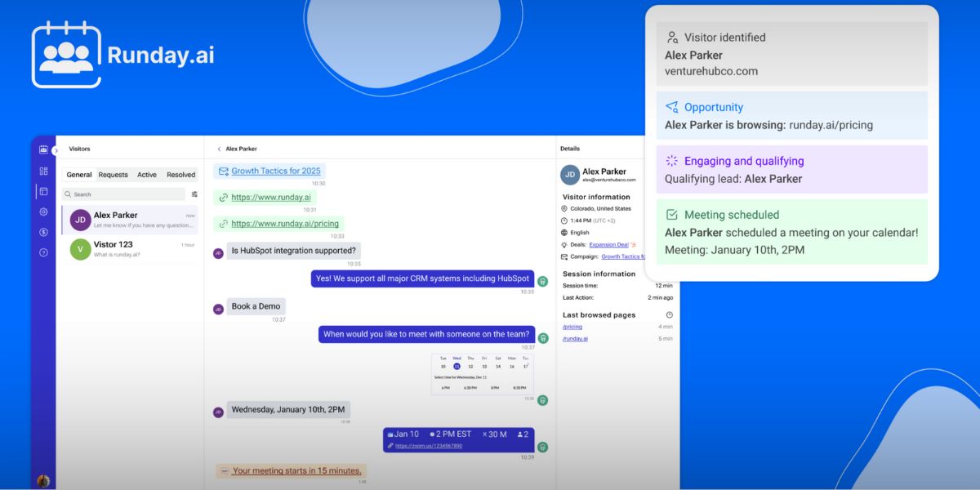Open the dashboard grid icon in sidebar
Image resolution: width=980 pixels, height=490 pixels.
(x=43, y=171)
